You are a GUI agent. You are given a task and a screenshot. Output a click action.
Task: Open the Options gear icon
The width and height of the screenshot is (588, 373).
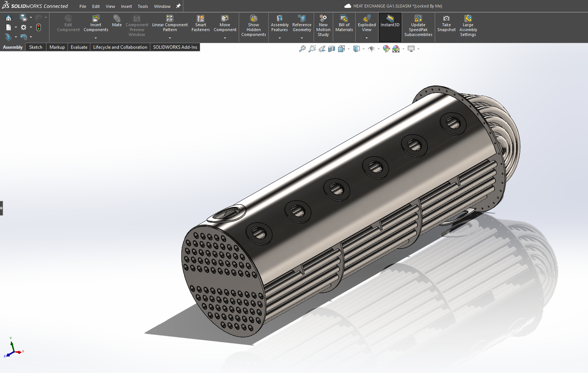click(24, 27)
